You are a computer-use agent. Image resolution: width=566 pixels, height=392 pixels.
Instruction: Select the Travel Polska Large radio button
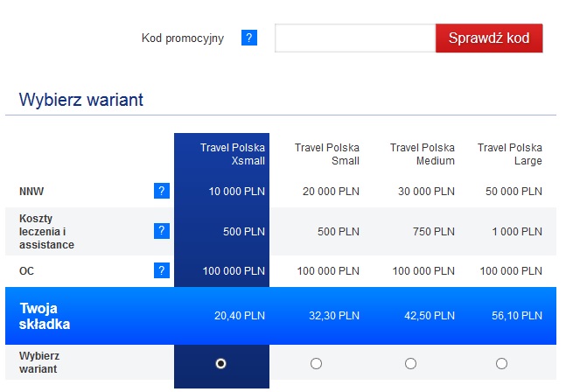tap(501, 363)
